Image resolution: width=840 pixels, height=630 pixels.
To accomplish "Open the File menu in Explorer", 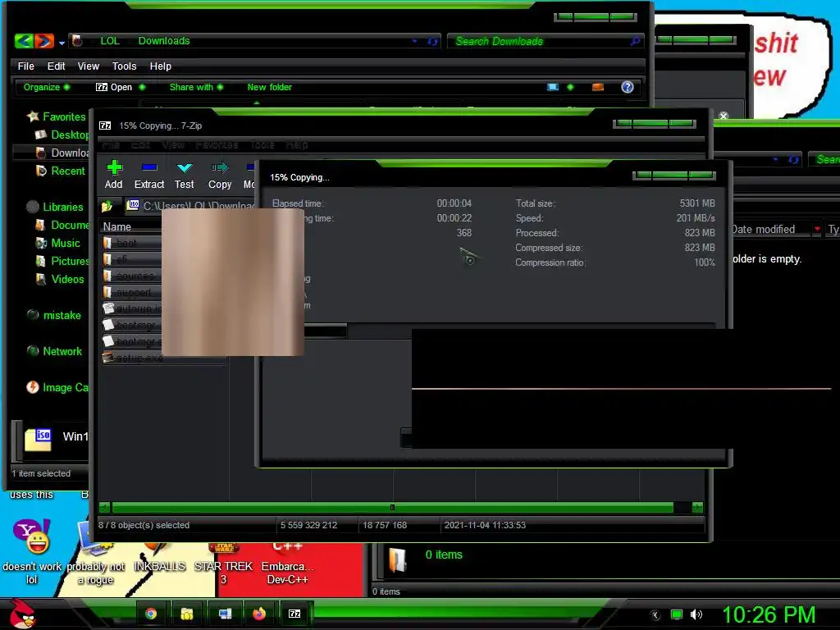I will click(x=25, y=66).
